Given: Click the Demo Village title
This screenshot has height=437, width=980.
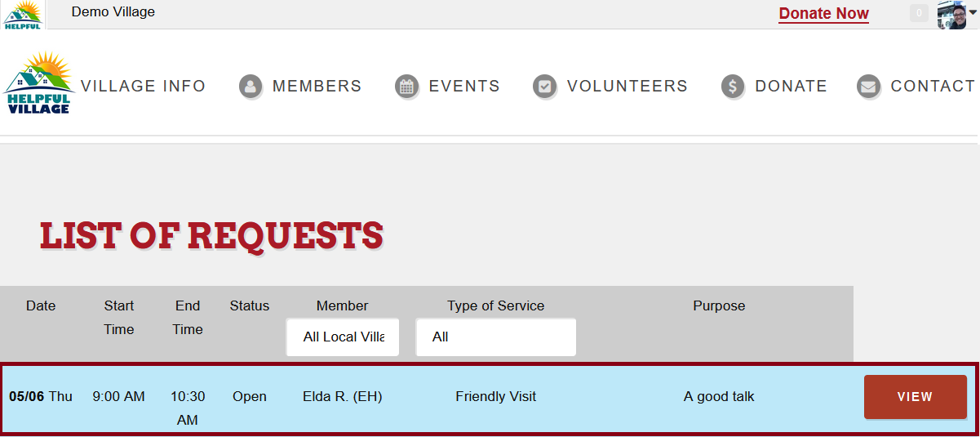Looking at the screenshot, I should (x=113, y=11).
